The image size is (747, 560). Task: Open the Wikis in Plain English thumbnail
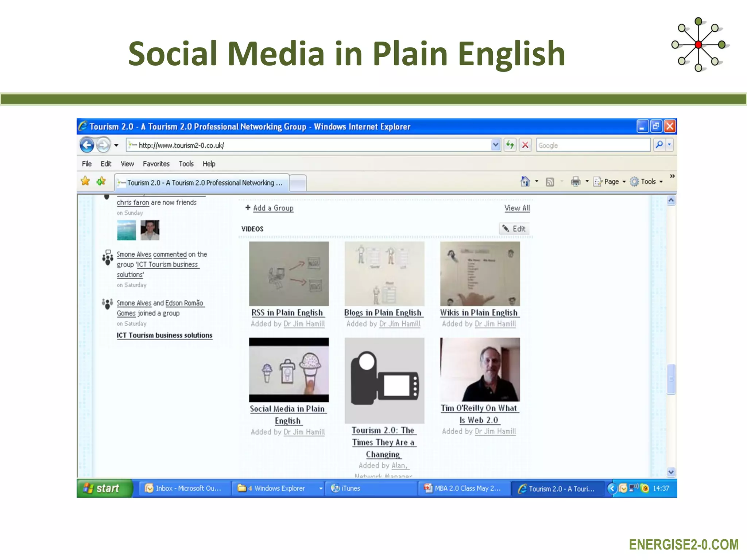(x=480, y=273)
